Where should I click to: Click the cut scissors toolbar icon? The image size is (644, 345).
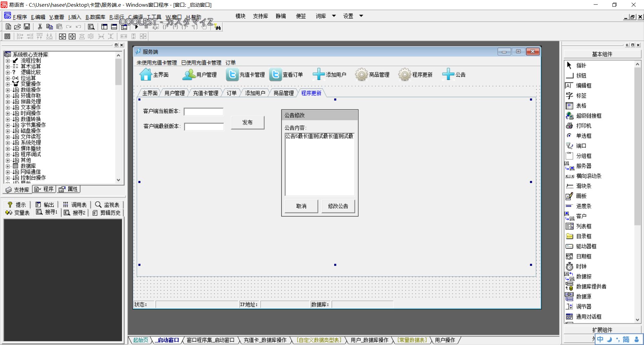pyautogui.click(x=40, y=27)
